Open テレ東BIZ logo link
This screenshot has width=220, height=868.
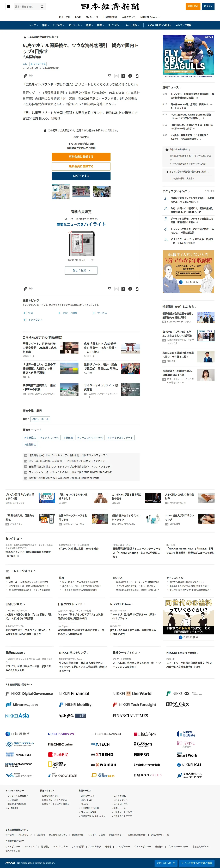(58, 754)
